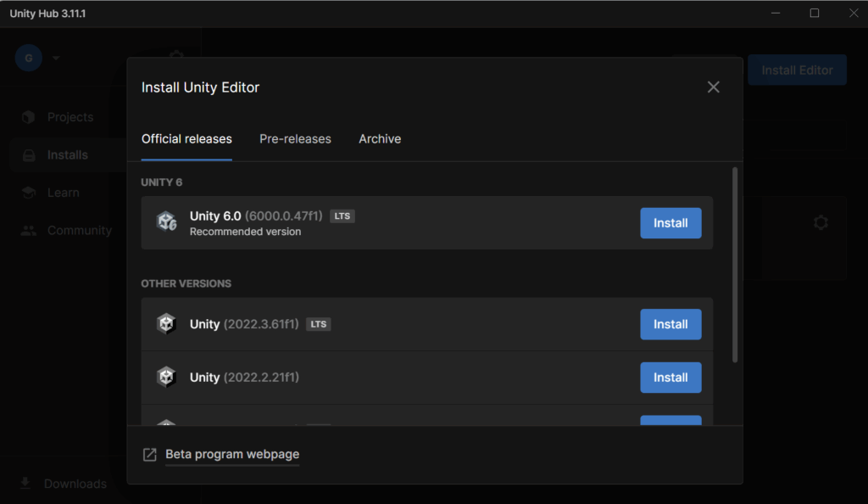Click the Unity 2022.2.21f1 logo icon

(166, 378)
